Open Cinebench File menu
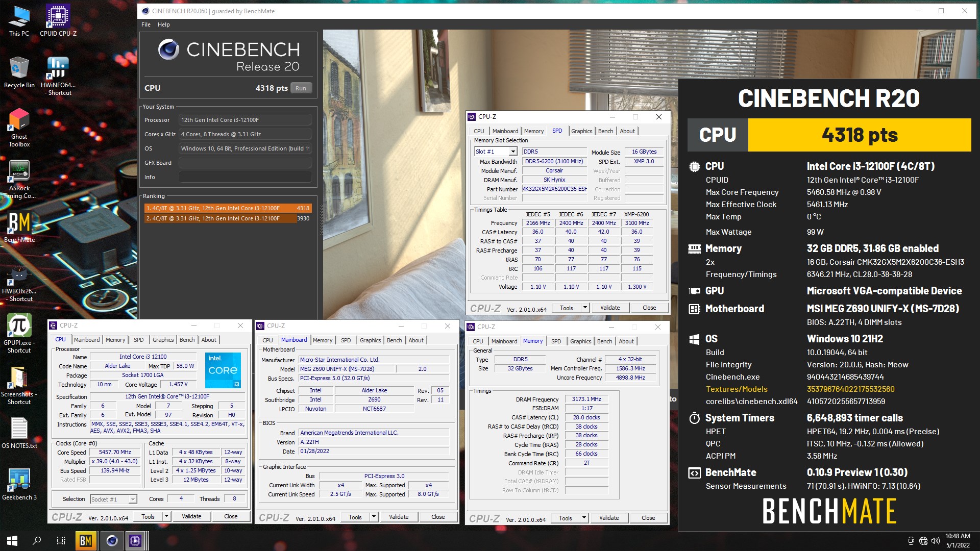This screenshot has height=551, width=980. (146, 24)
